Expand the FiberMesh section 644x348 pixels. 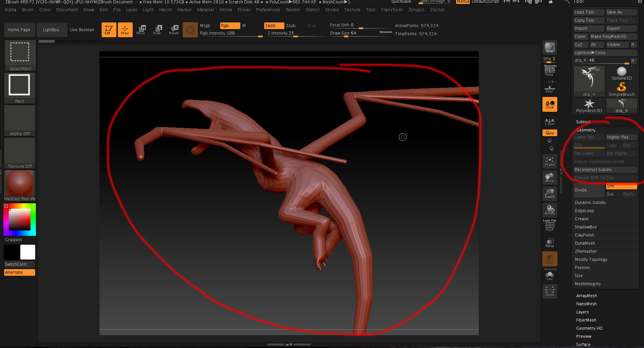tap(586, 320)
